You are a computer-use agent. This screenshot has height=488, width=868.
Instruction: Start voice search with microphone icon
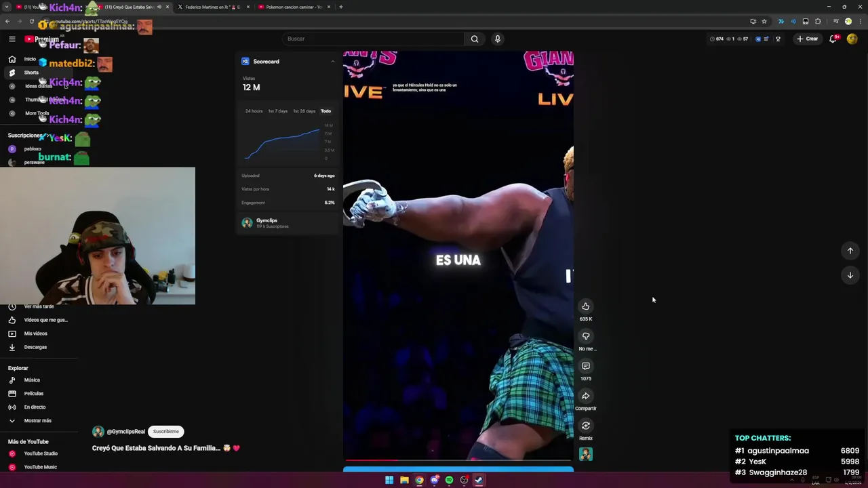point(497,39)
